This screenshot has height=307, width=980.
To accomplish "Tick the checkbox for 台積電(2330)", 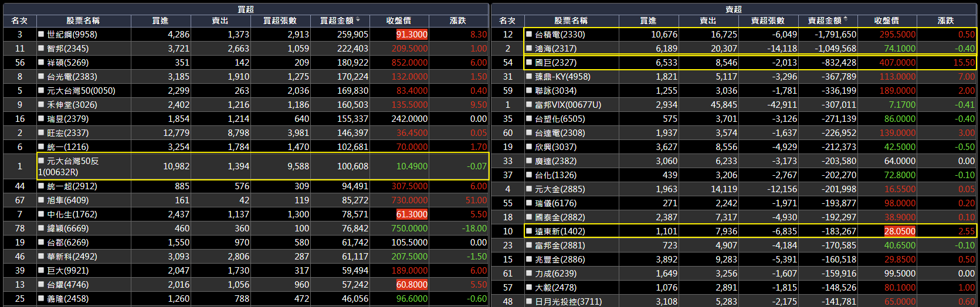I will point(529,34).
